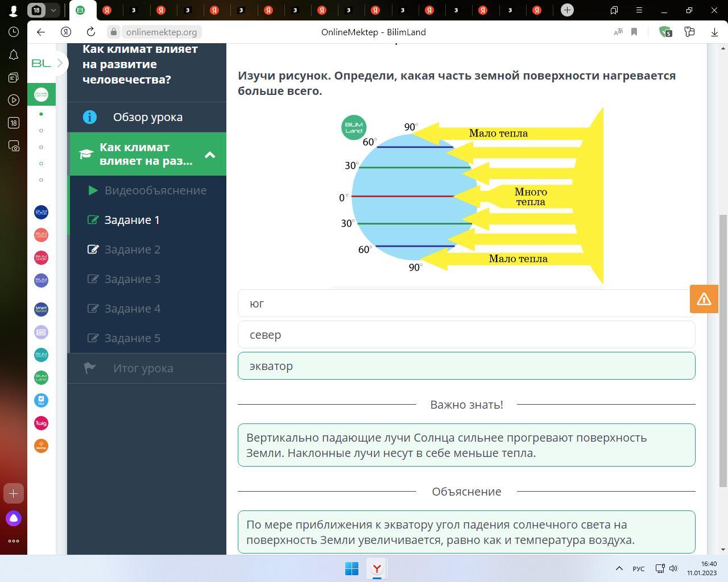Click the Alice assistant purple icon

tap(14, 518)
